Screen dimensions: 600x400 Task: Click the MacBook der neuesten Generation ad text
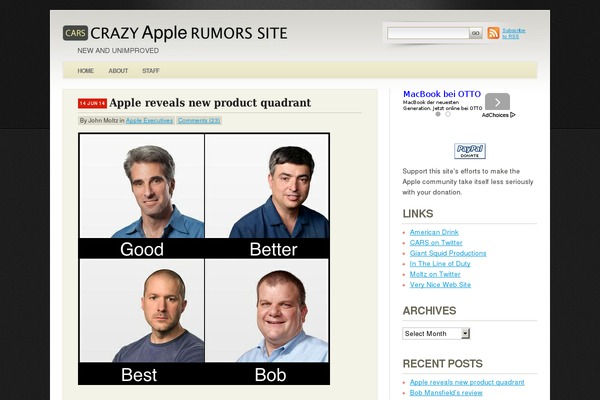click(442, 105)
